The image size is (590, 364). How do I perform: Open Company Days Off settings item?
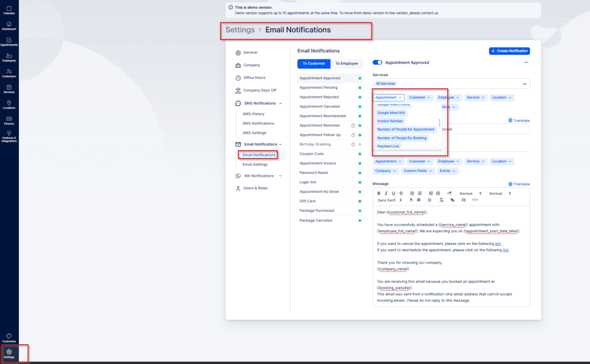(256, 90)
